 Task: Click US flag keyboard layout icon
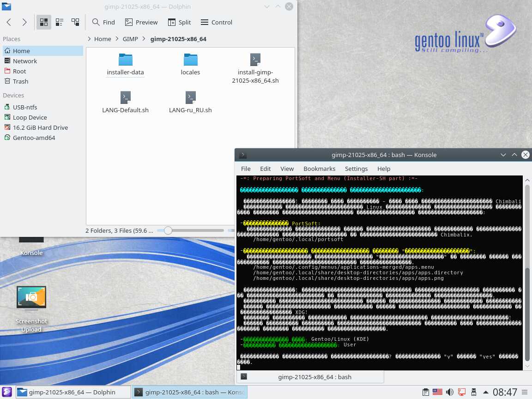point(437,392)
